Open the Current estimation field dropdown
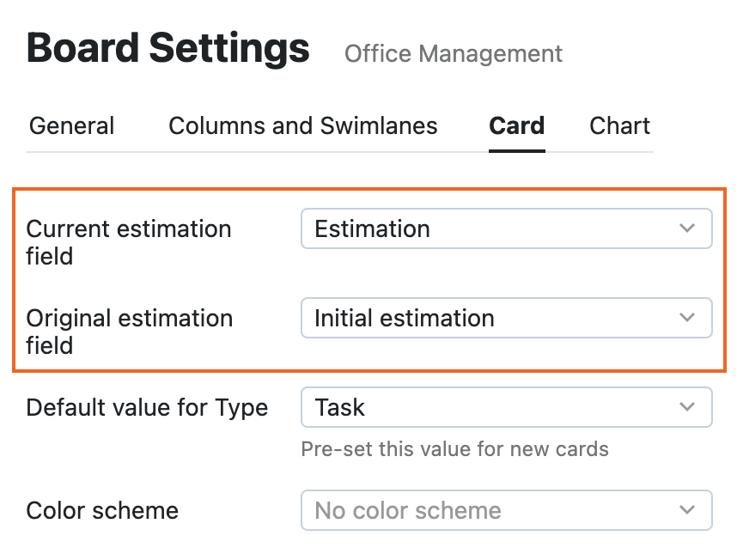The height and width of the screenshot is (560, 737). pos(506,229)
